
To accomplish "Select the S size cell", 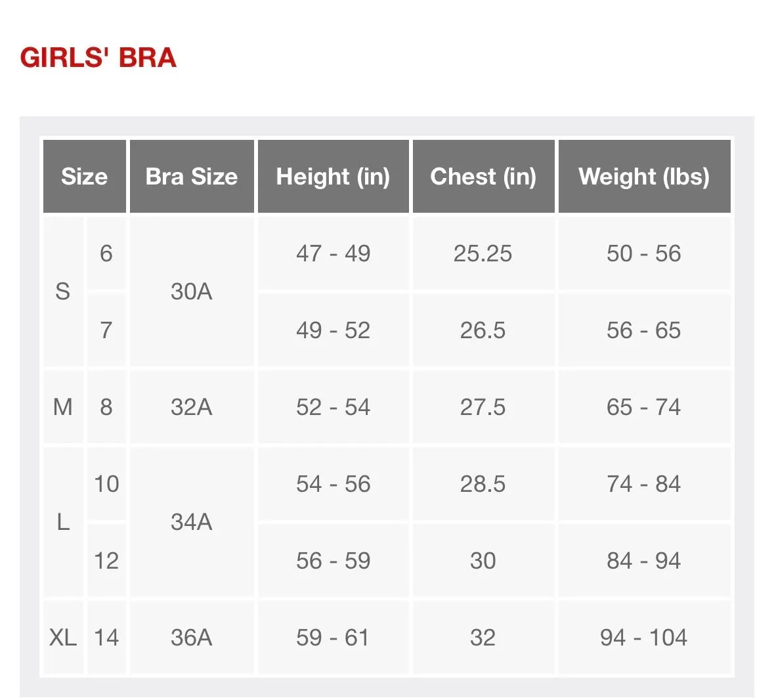I will tap(62, 292).
